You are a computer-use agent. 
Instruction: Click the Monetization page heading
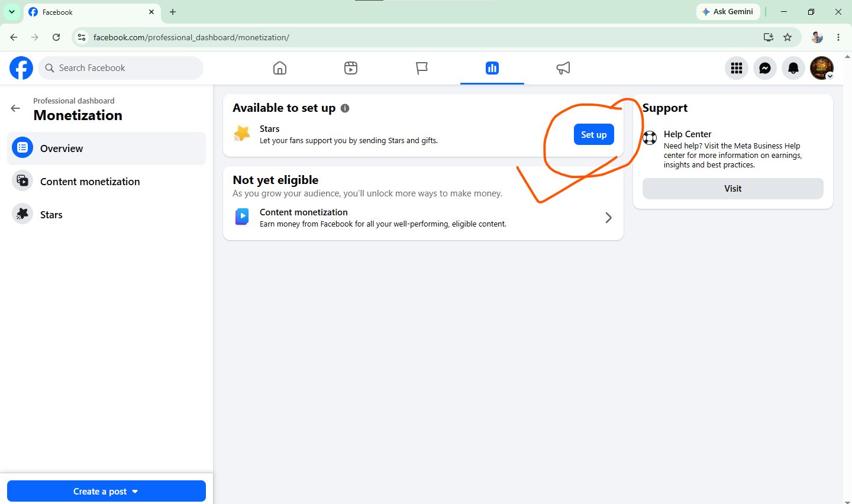(78, 115)
